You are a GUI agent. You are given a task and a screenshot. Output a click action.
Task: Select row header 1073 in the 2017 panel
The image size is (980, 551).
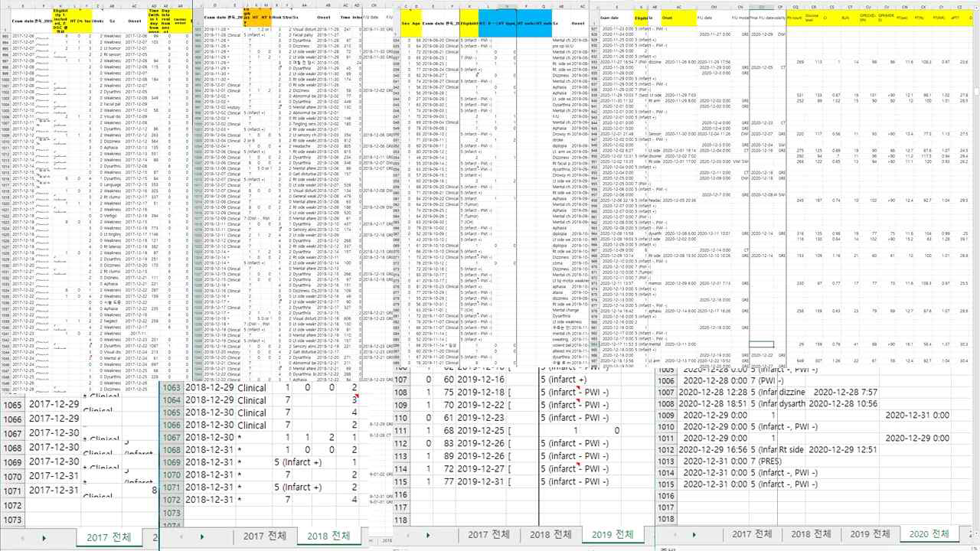point(11,520)
